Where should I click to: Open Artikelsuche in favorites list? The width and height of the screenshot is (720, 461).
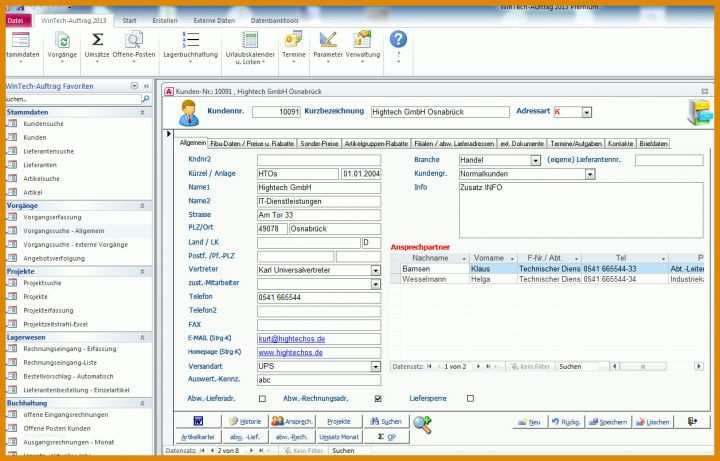coord(41,179)
